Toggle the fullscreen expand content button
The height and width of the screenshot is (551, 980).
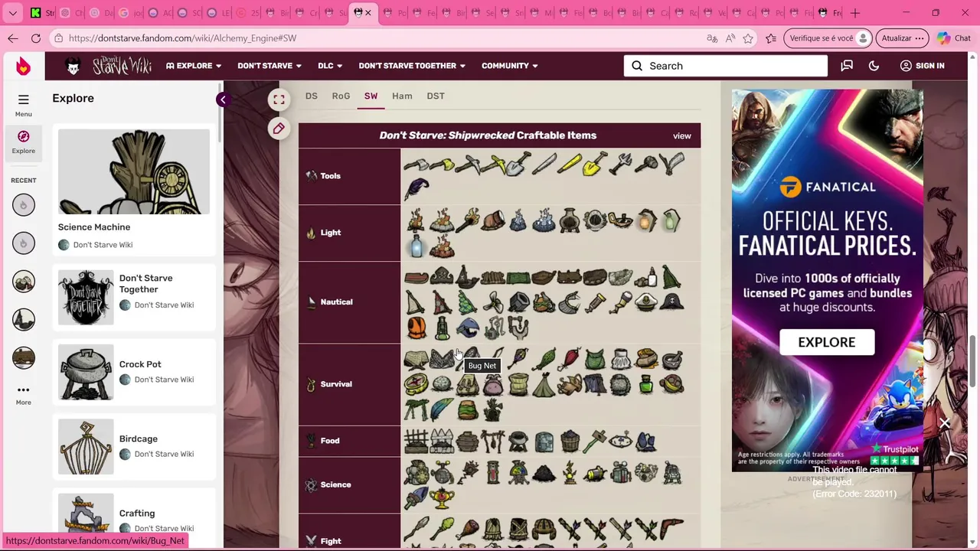[x=279, y=99]
